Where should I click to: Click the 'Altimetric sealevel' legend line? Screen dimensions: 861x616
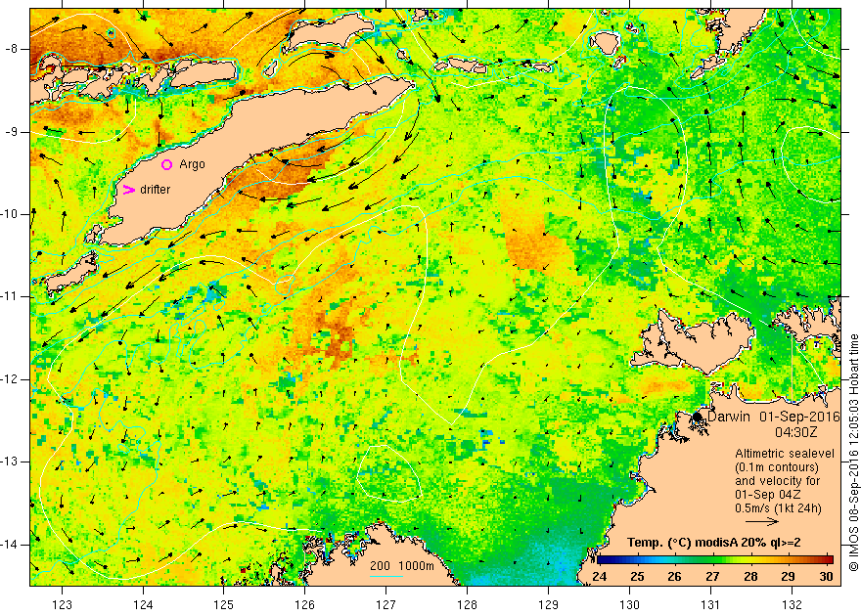785,454
